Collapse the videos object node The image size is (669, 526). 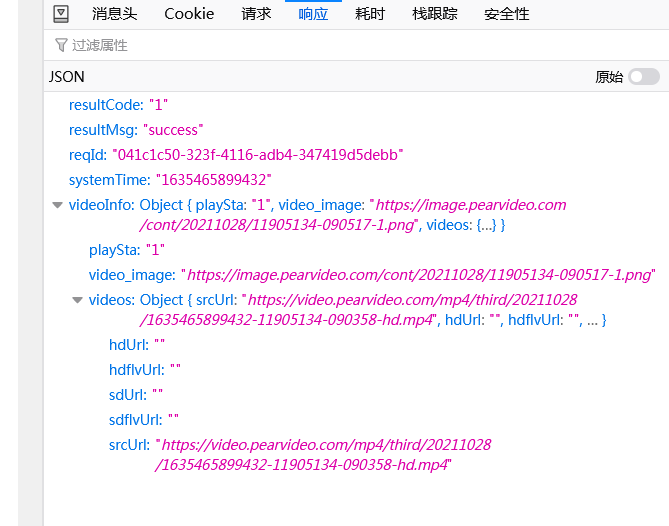point(77,300)
